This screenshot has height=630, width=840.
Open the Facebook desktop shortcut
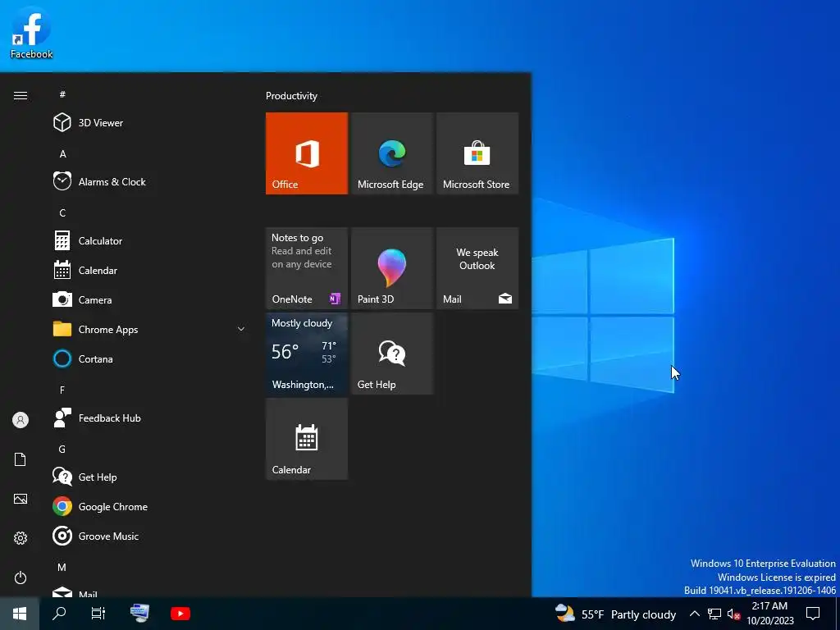click(31, 32)
